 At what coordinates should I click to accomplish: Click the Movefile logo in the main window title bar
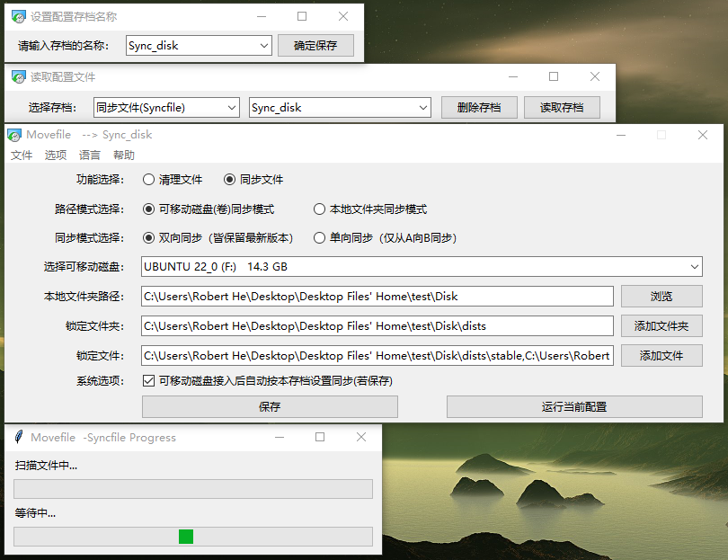(x=14, y=134)
